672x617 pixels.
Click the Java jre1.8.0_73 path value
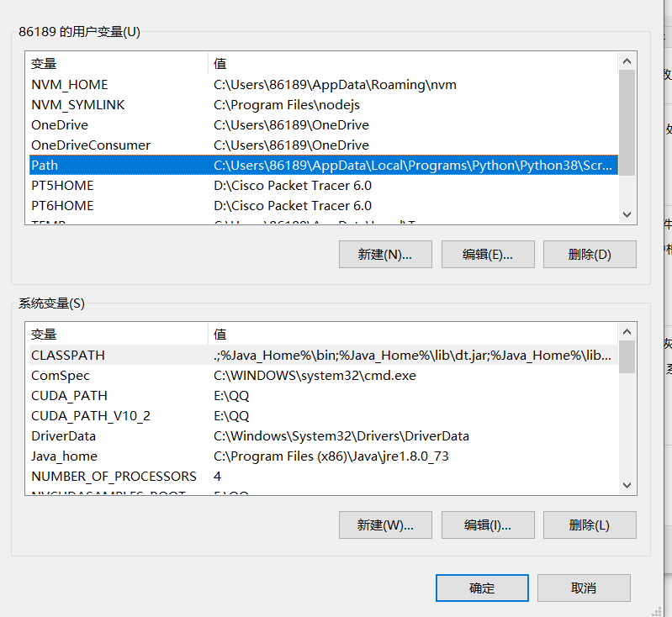coord(331,456)
